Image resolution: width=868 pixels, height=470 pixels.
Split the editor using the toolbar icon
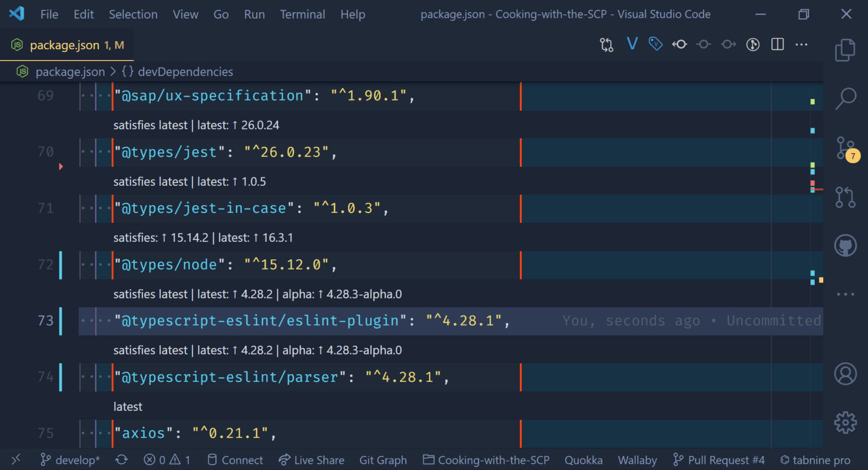[777, 44]
